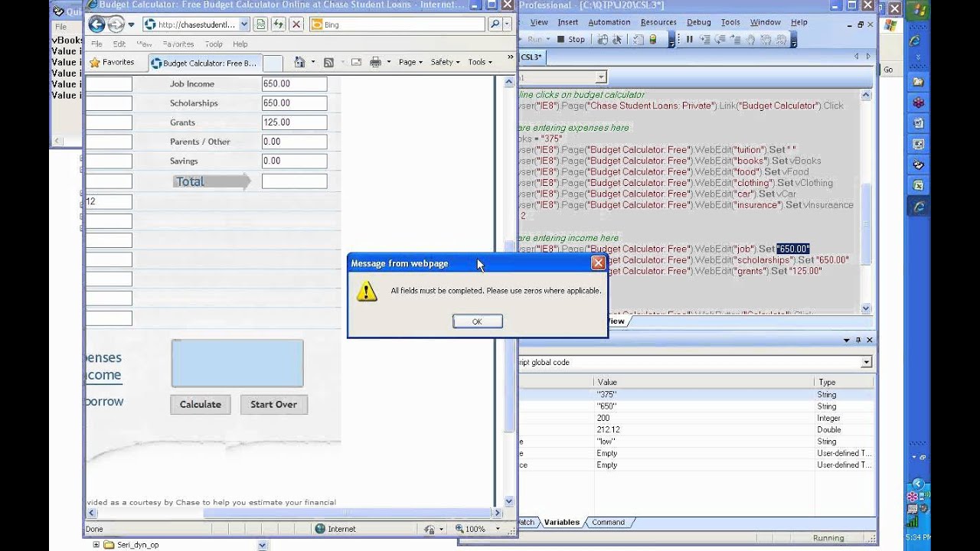Click the IE Home icon
The image size is (980, 551).
point(299,62)
